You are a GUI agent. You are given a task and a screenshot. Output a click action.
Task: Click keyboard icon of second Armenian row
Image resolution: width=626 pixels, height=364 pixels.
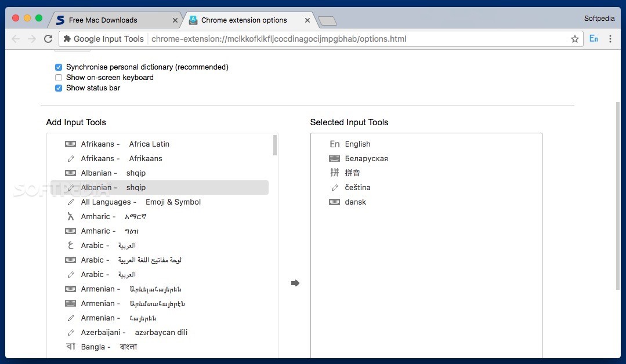(x=70, y=303)
